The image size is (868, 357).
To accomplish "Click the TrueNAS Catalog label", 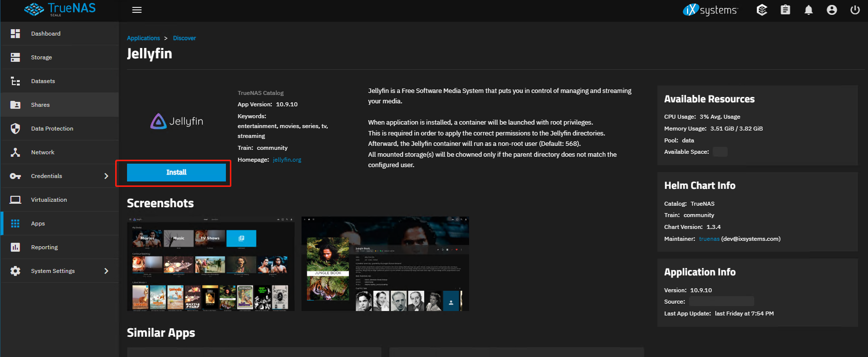I will coord(260,93).
